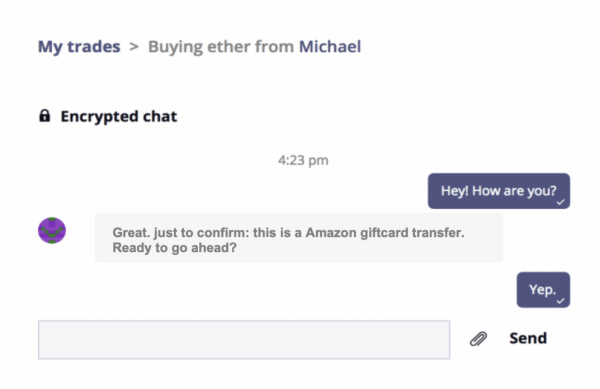Click the 4:23 pm timestamp
Screen dimensions: 600x389
(303, 160)
